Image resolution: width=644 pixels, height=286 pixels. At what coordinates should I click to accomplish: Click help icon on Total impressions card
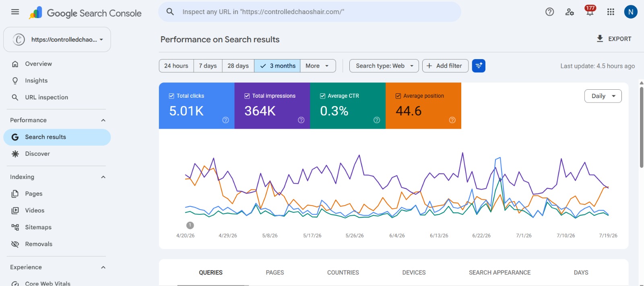pyautogui.click(x=301, y=120)
